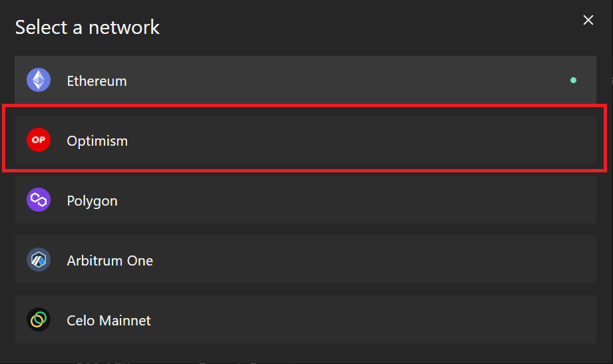Click the Arbitrum One shield icon
The width and height of the screenshot is (613, 364).
pyautogui.click(x=39, y=260)
